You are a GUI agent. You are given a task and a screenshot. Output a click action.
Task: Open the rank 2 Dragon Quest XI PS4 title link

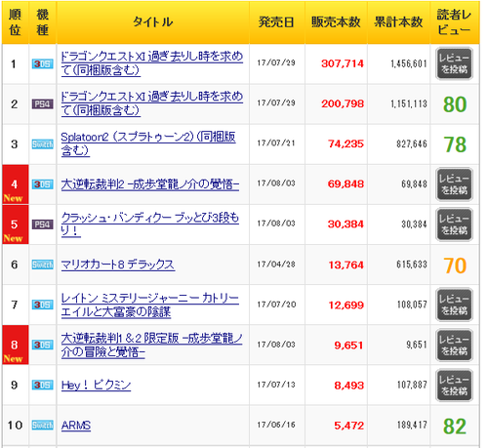click(152, 103)
